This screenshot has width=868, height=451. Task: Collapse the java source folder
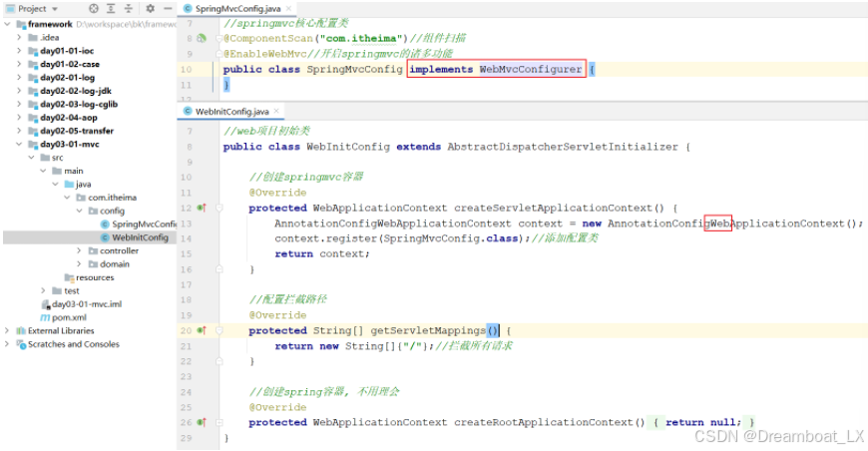click(55, 185)
